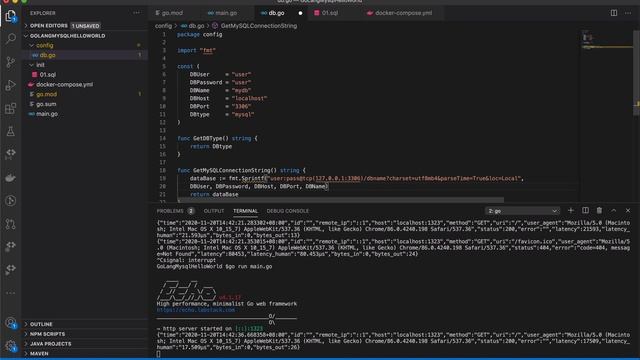Open the Run and Debug view
640x360 pixels.
coord(11,85)
